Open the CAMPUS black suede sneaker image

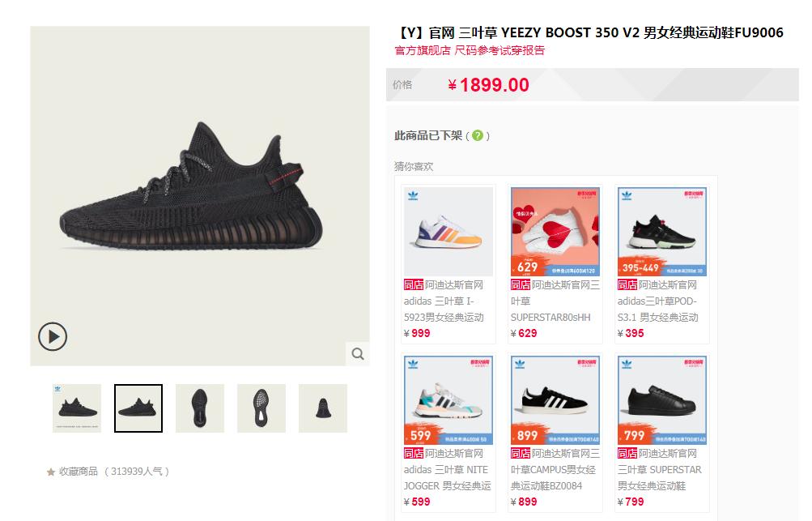555,400
